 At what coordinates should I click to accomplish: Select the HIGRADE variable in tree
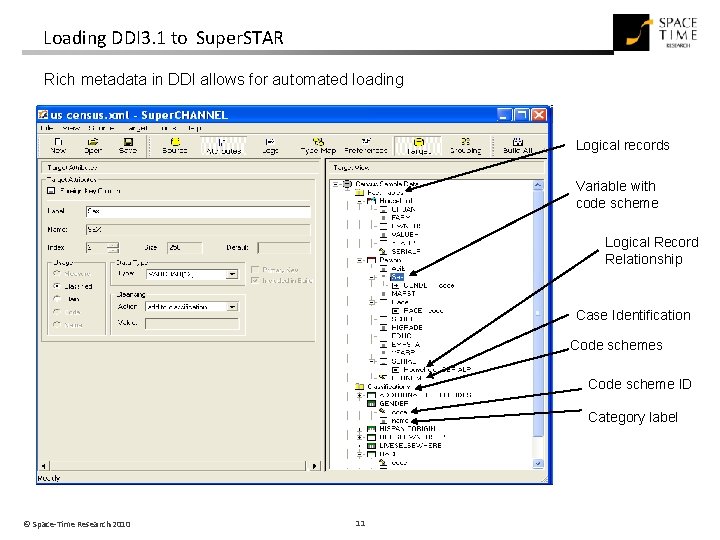(407, 327)
